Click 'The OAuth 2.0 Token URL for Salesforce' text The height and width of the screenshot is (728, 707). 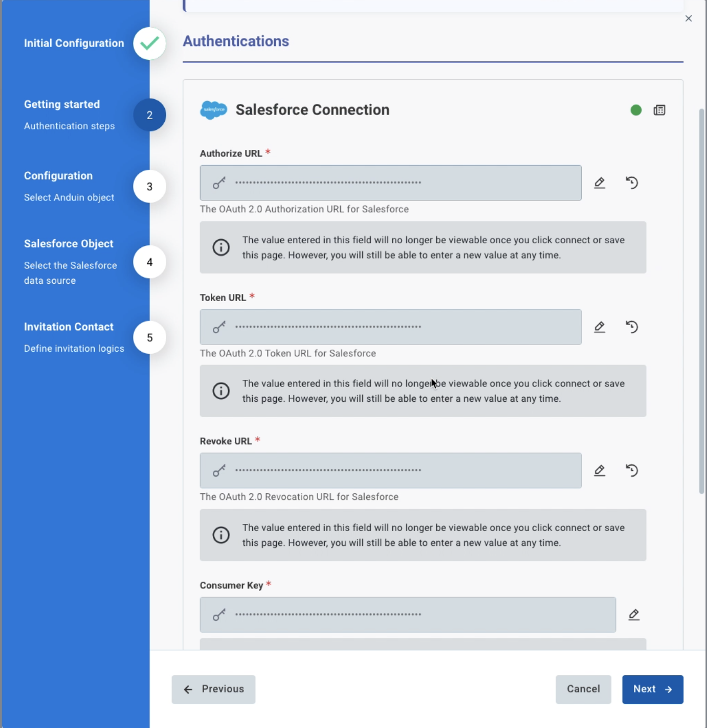coord(288,353)
